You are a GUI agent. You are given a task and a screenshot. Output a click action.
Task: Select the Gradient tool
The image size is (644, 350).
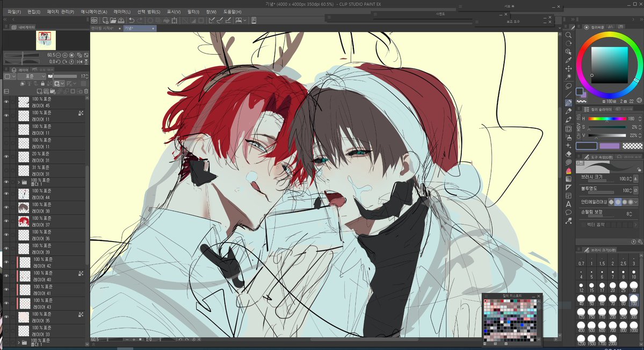click(x=568, y=179)
